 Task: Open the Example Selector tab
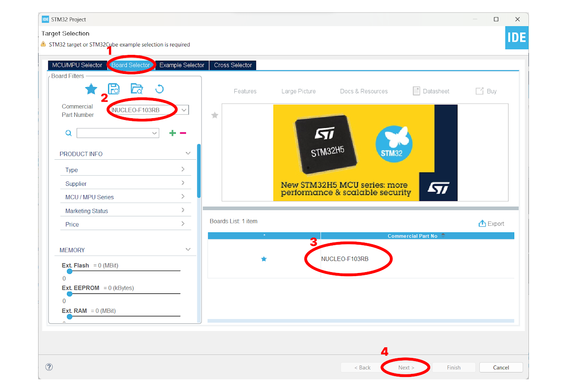click(x=182, y=65)
